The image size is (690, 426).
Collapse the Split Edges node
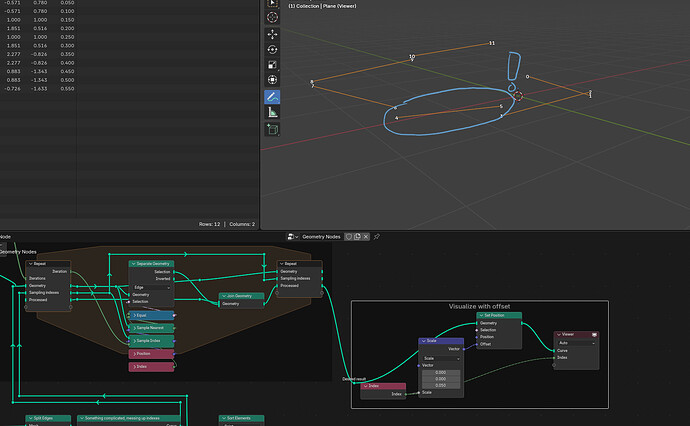coord(30,418)
